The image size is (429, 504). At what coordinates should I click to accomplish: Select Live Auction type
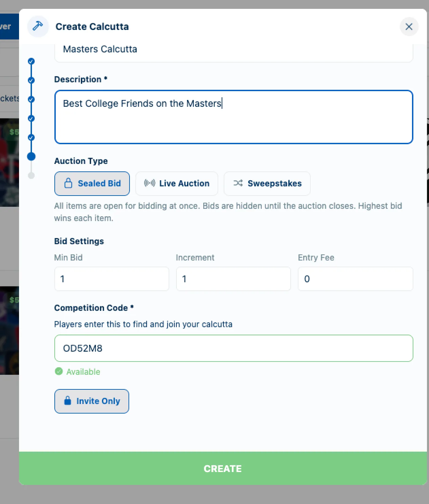pyautogui.click(x=177, y=184)
